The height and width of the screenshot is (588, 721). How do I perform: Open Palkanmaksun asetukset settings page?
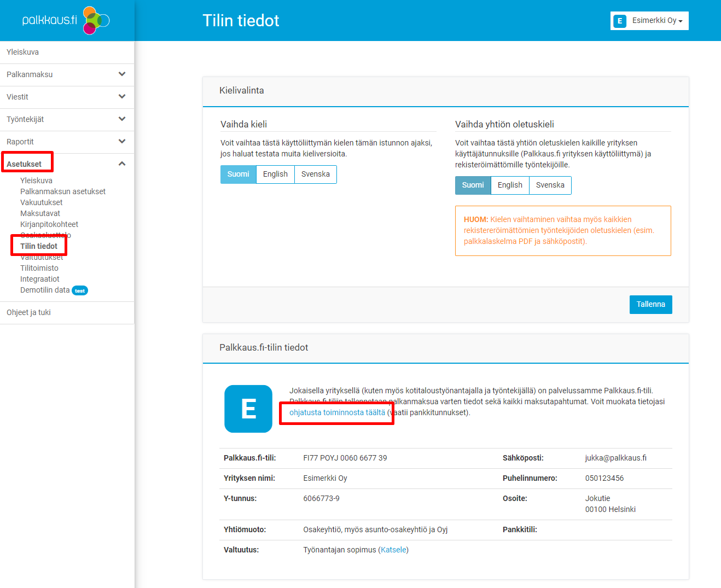click(x=63, y=191)
